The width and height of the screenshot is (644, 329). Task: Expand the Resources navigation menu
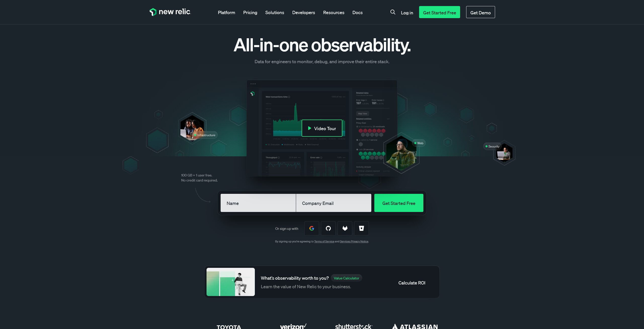(334, 12)
